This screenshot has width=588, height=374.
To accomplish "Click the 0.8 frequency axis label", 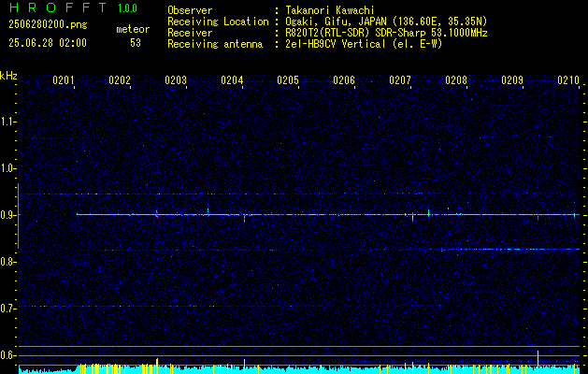I will pyautogui.click(x=7, y=262).
